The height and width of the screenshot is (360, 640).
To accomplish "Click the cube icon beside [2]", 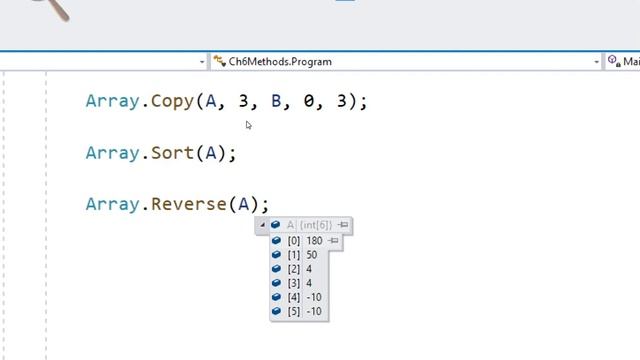I will (276, 269).
